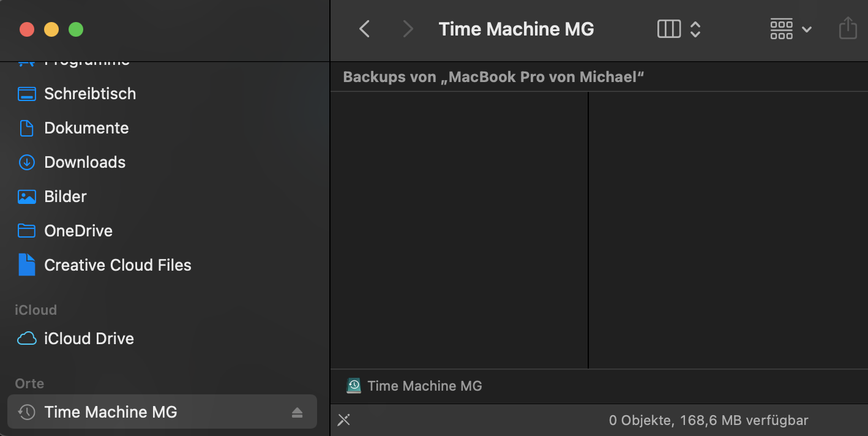Click the Time Machine disk icon in path bar
This screenshot has height=436, width=868.
[x=354, y=386]
